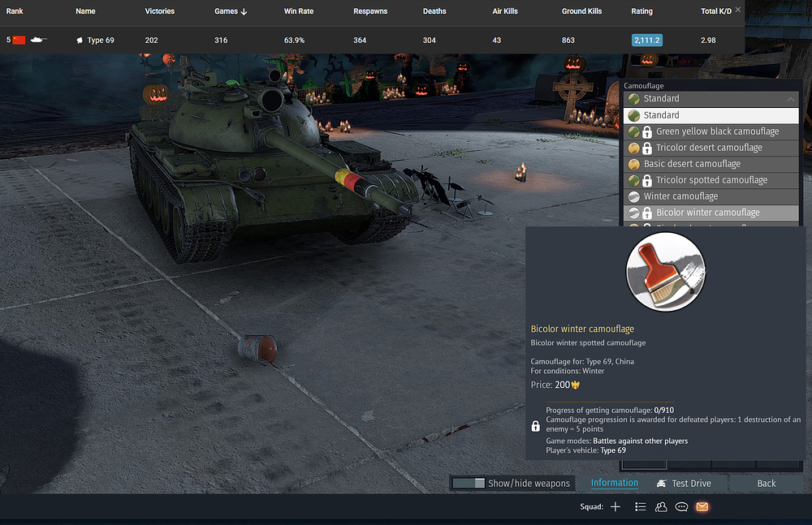Sort by the Total K/D column header

point(716,11)
